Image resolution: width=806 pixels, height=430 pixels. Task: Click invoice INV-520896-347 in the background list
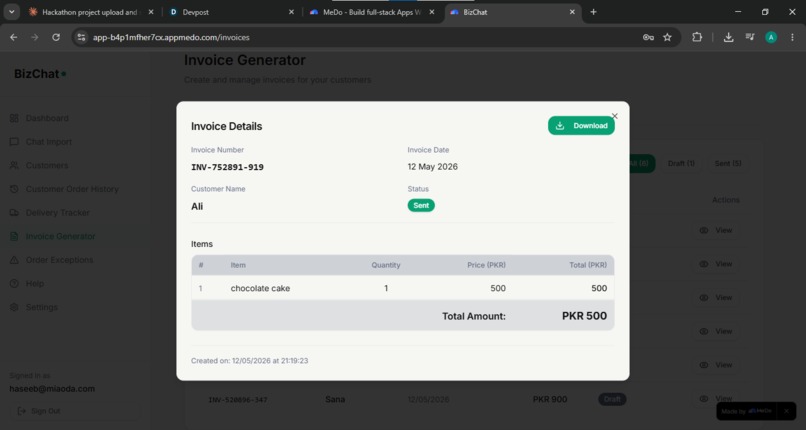point(238,400)
